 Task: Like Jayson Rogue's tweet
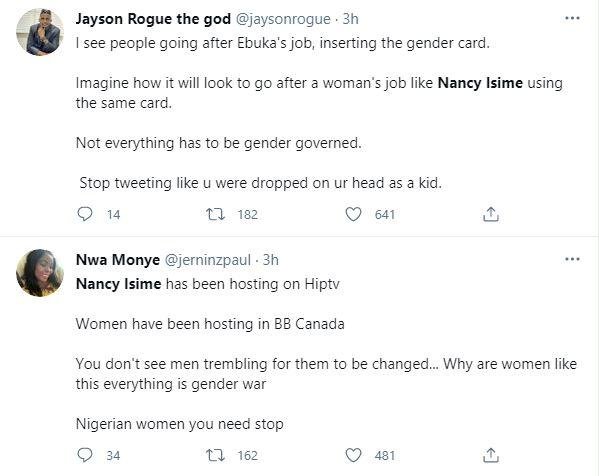click(353, 214)
